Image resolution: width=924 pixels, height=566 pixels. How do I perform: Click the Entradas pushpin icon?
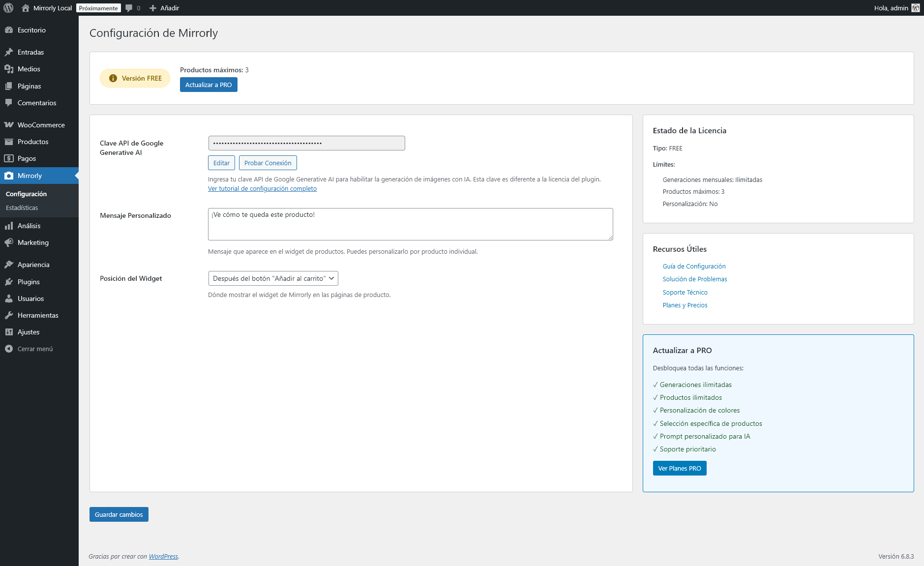pos(9,52)
